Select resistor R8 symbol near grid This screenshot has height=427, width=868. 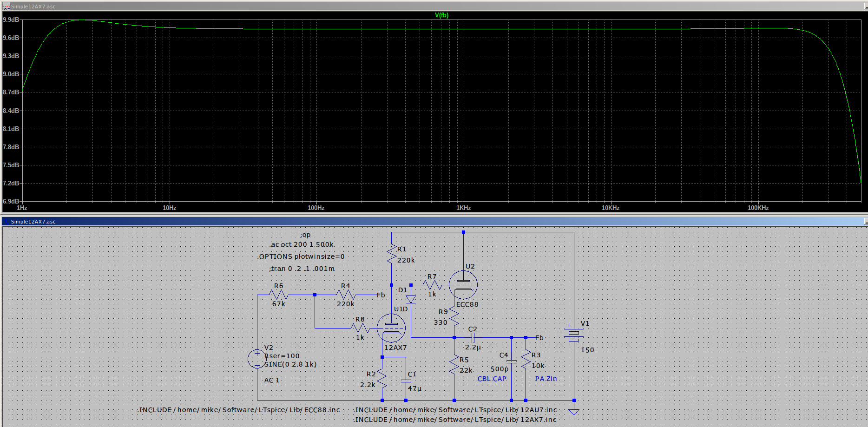tap(361, 328)
